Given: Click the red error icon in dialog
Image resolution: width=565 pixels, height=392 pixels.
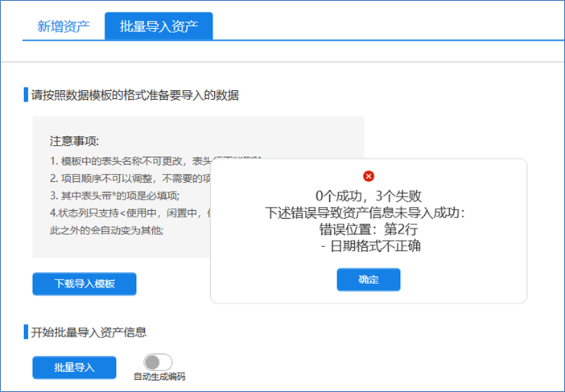Looking at the screenshot, I should [369, 176].
